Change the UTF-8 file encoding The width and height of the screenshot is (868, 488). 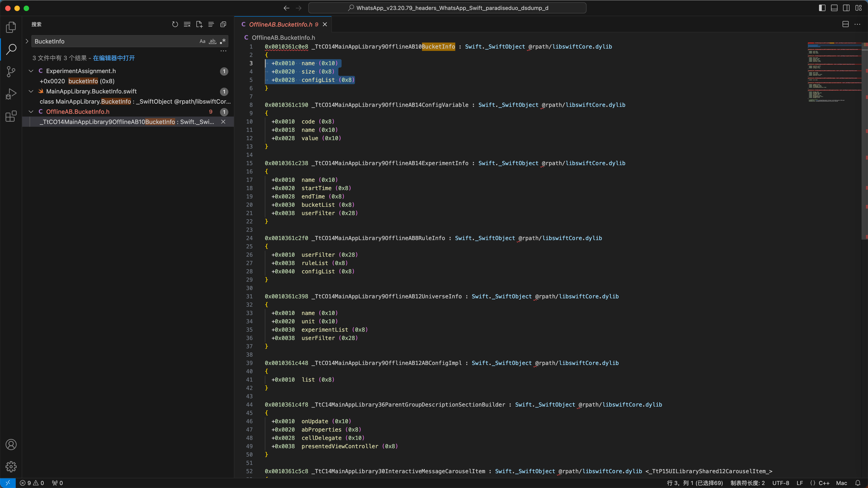(780, 483)
